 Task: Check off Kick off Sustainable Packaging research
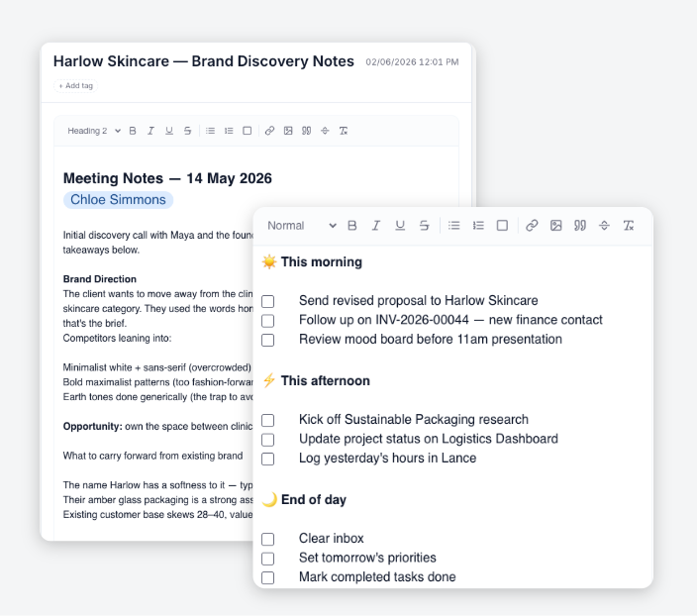267,420
